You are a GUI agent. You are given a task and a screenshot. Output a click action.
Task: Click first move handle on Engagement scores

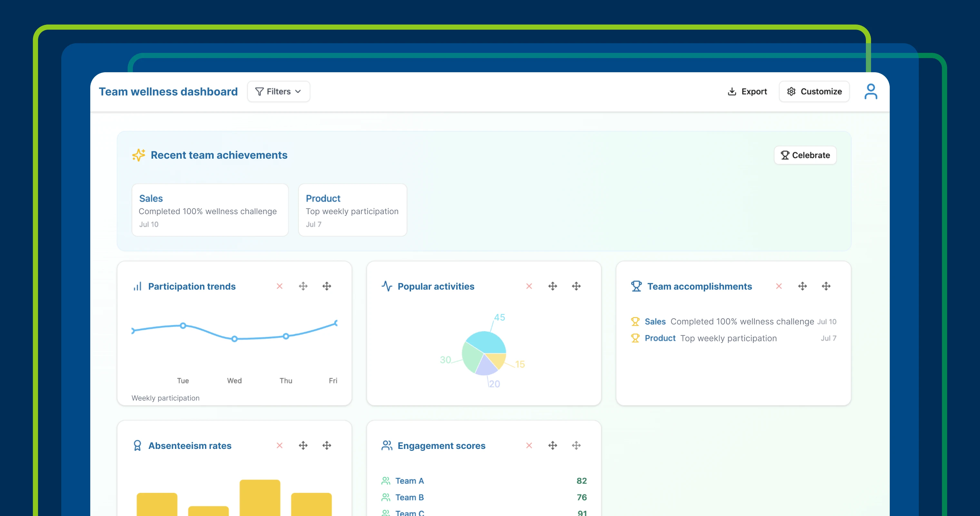(553, 445)
